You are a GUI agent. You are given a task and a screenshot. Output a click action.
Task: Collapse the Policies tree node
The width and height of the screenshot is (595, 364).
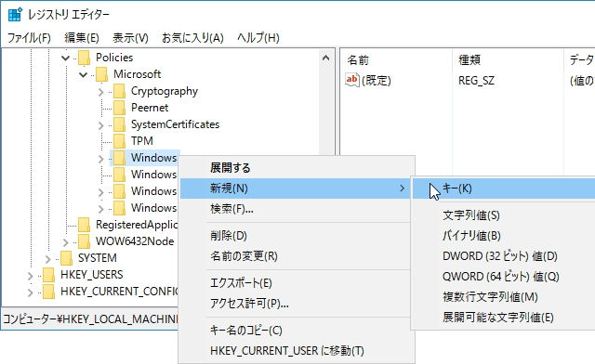click(66, 58)
